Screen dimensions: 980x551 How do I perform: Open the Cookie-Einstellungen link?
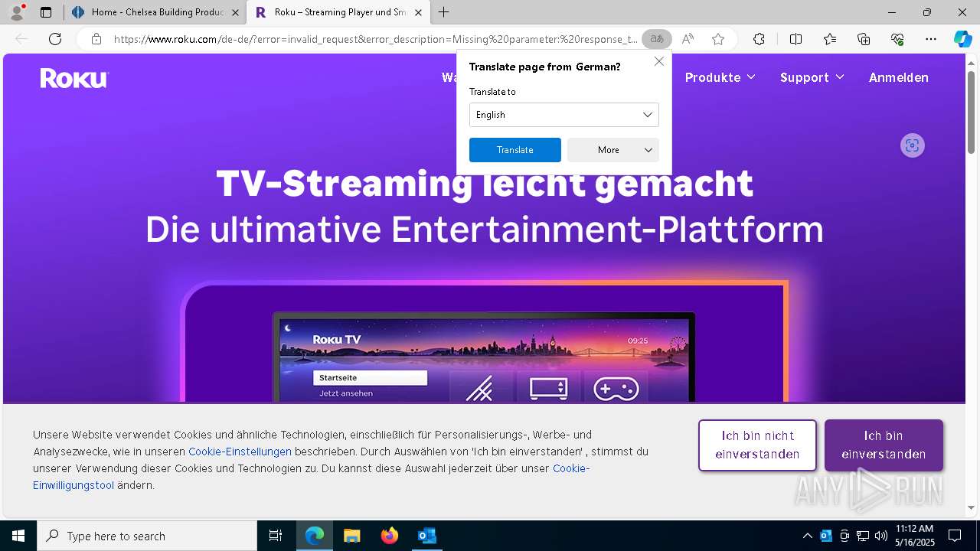[x=240, y=452]
